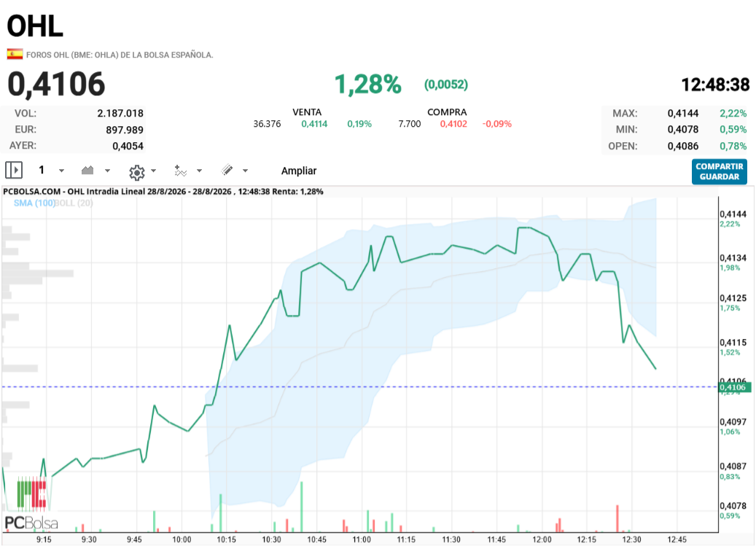Click the OPEN value 0,4086
Image resolution: width=756 pixels, height=546 pixels.
point(683,146)
